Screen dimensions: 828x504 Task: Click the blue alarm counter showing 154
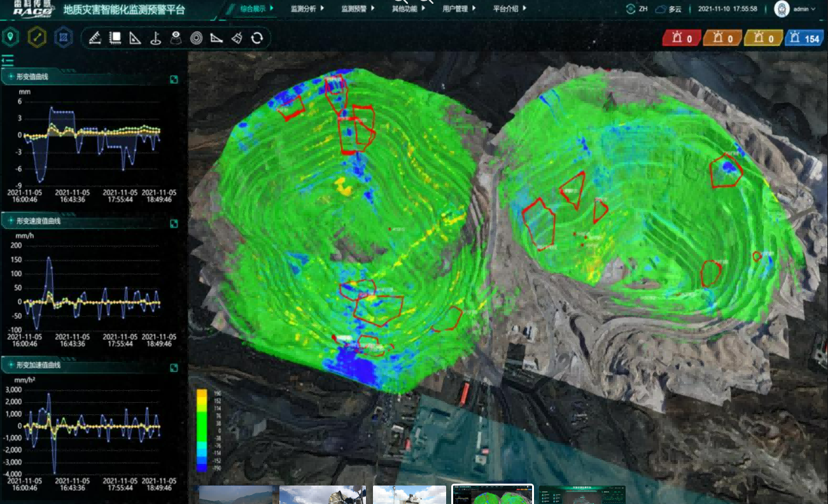coord(804,38)
